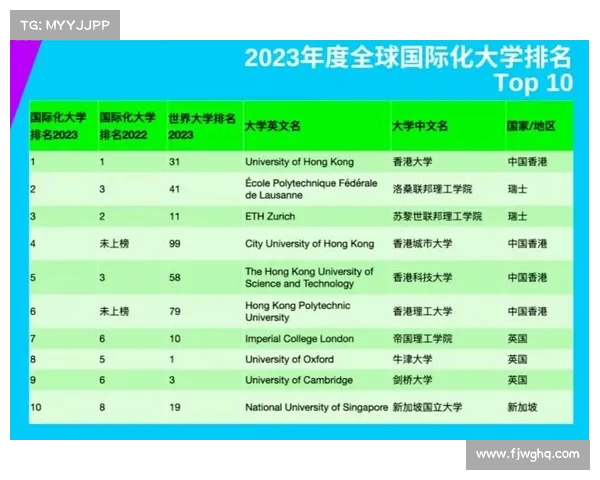This screenshot has width=600, height=480.
Task: Click "中国香港" in the 香港城市大学 row
Action: coord(527,243)
